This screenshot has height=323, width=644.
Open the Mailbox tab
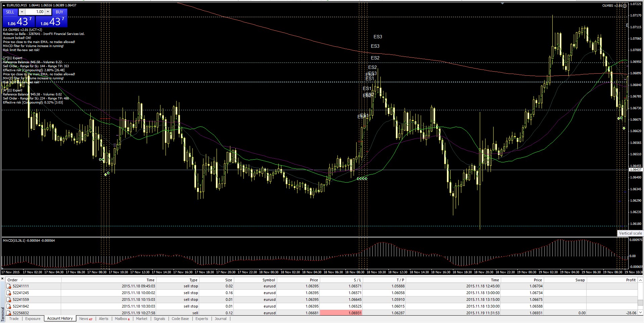tap(122, 319)
